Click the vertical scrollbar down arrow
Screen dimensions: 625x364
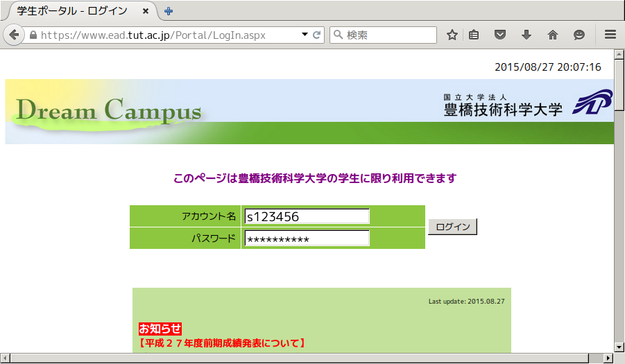(x=619, y=347)
